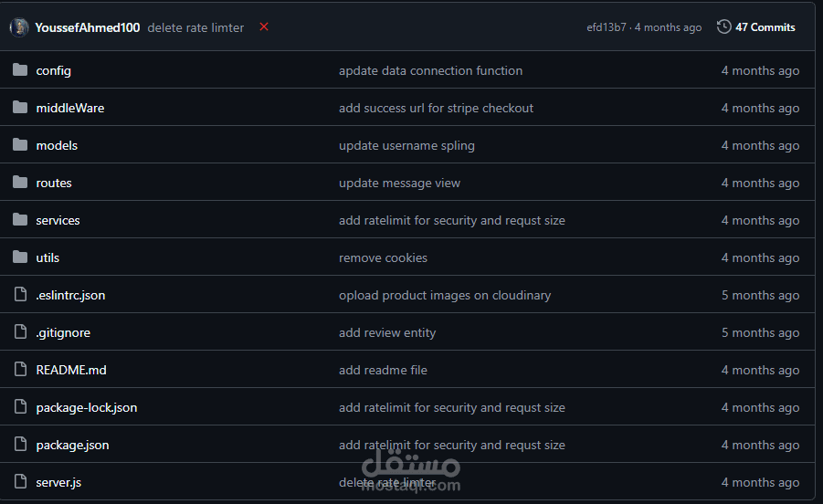Click the middleWare folder icon
Viewport: 823px width, 504px height.
(x=20, y=108)
